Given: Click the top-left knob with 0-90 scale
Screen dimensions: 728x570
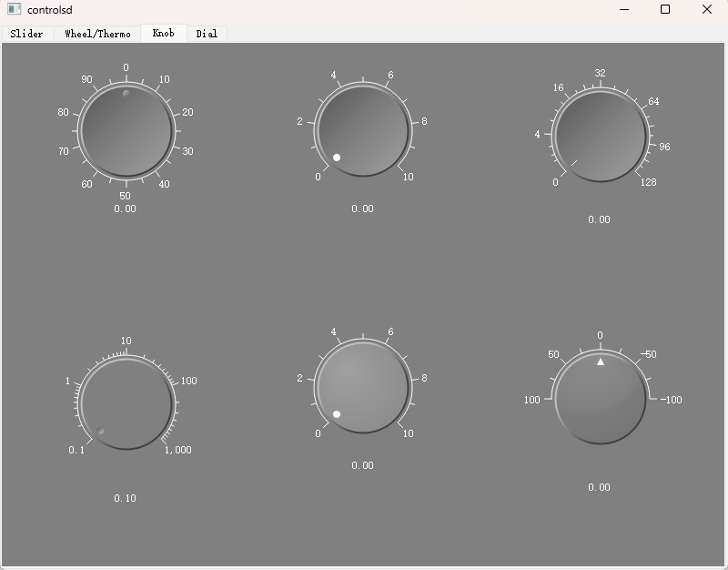Looking at the screenshot, I should tap(126, 130).
